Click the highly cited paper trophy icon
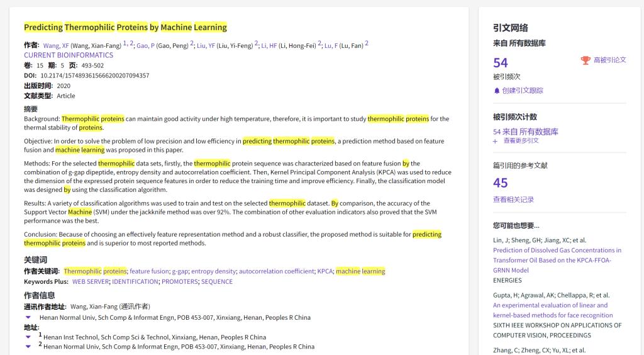Screen dimensions: 644x355 pyautogui.click(x=586, y=60)
